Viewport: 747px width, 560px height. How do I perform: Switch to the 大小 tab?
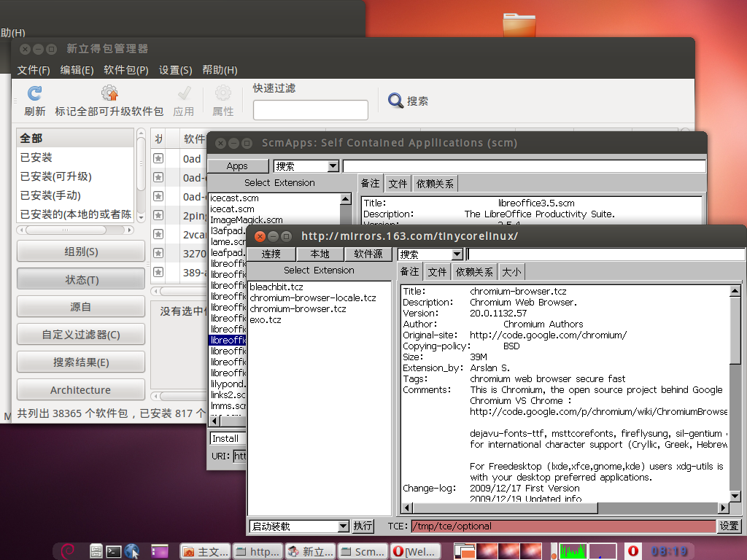tap(511, 271)
